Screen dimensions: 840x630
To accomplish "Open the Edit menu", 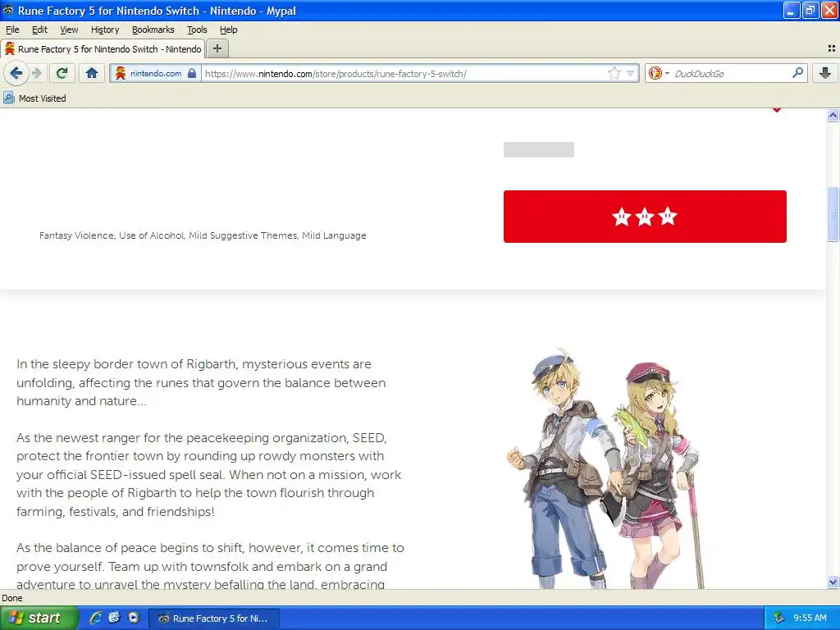I will [x=39, y=30].
